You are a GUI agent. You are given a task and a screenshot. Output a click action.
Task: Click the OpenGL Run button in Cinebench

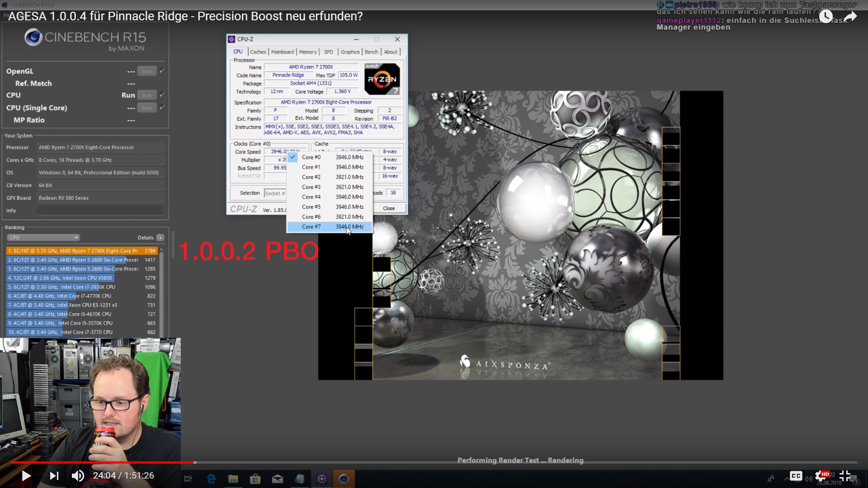pos(146,71)
